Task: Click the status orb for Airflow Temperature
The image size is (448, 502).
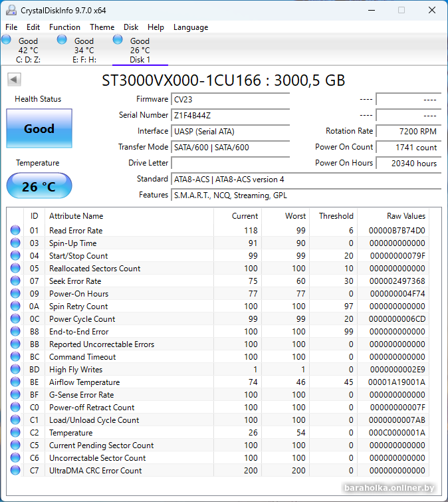Action: [15, 382]
